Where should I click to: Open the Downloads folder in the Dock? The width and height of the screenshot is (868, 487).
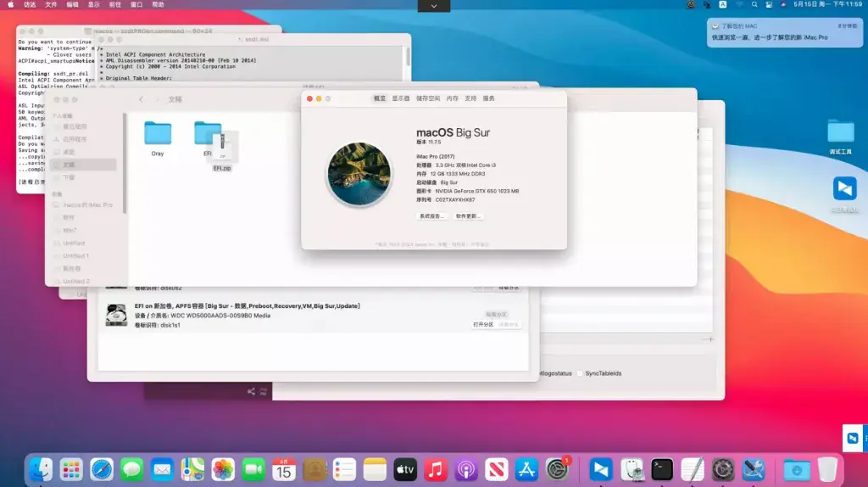coord(797,470)
